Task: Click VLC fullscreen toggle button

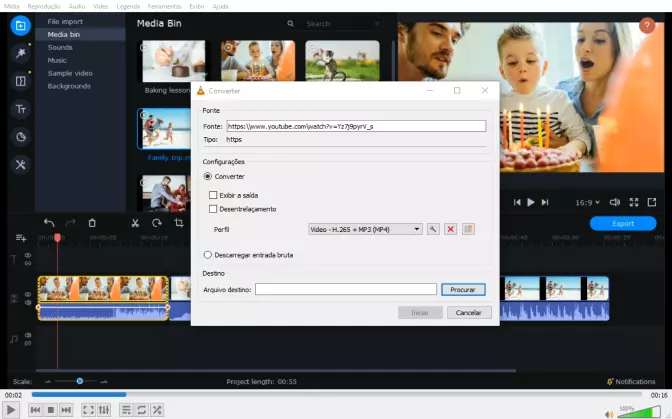Action: [88, 410]
